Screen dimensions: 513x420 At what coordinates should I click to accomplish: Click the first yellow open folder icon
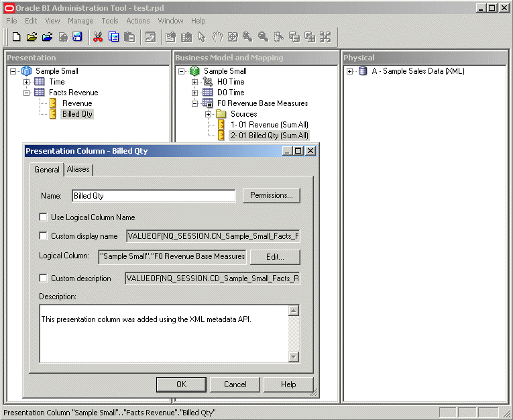(32, 37)
